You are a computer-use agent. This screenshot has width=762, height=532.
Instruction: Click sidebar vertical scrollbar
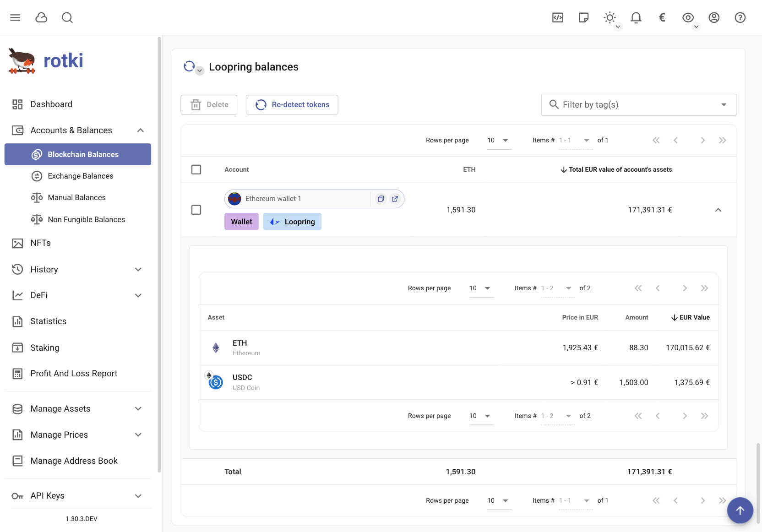[x=159, y=254]
